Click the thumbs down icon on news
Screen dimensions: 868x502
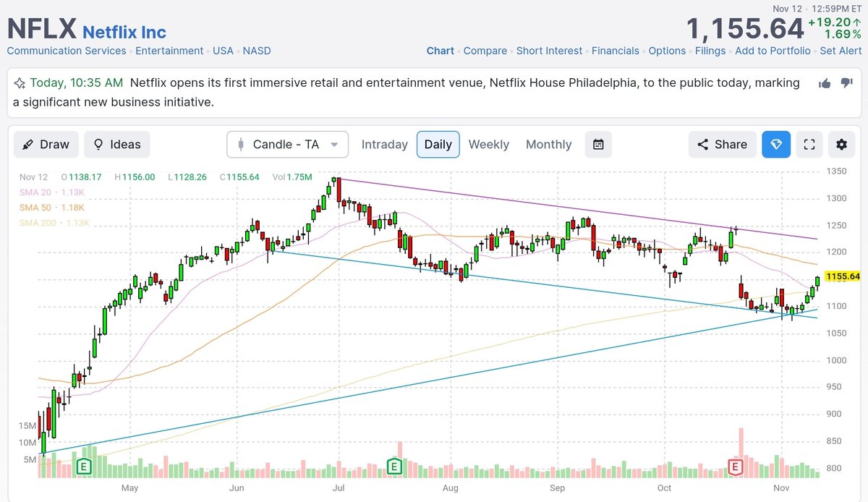(846, 83)
